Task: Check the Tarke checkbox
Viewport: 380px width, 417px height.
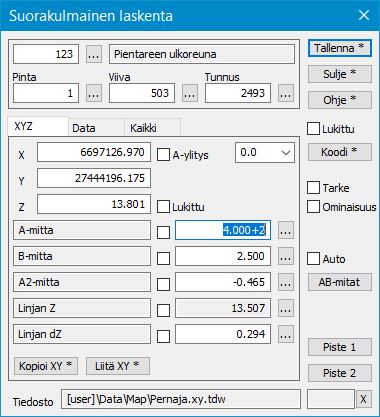Action: coord(313,188)
